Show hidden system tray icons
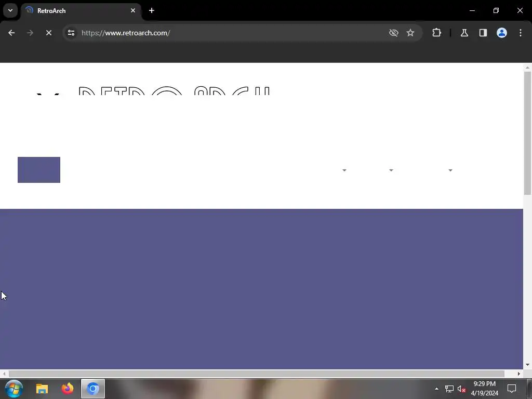The width and height of the screenshot is (532, 399). point(436,389)
